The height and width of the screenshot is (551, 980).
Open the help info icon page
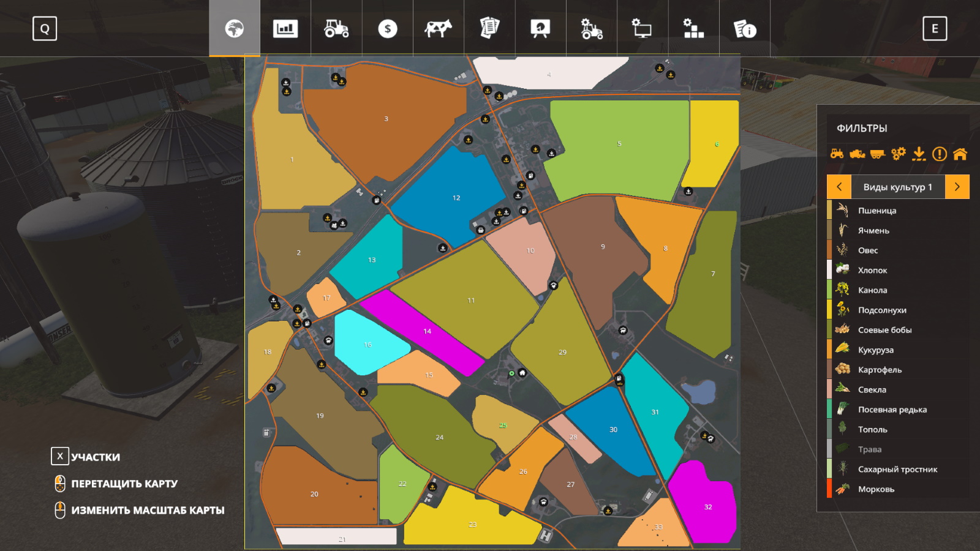pos(744,29)
